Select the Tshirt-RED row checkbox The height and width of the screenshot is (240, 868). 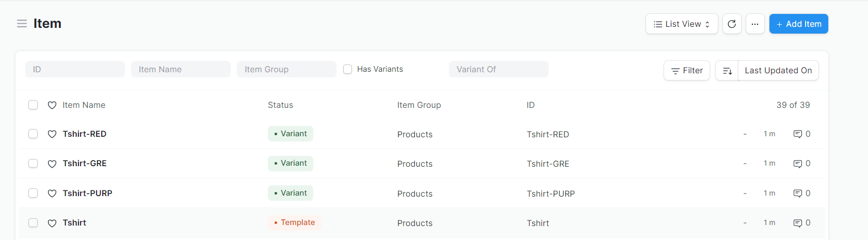point(33,134)
